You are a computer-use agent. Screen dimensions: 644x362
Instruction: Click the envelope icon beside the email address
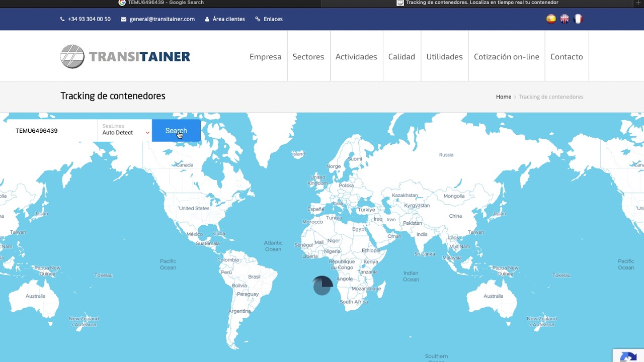click(124, 19)
